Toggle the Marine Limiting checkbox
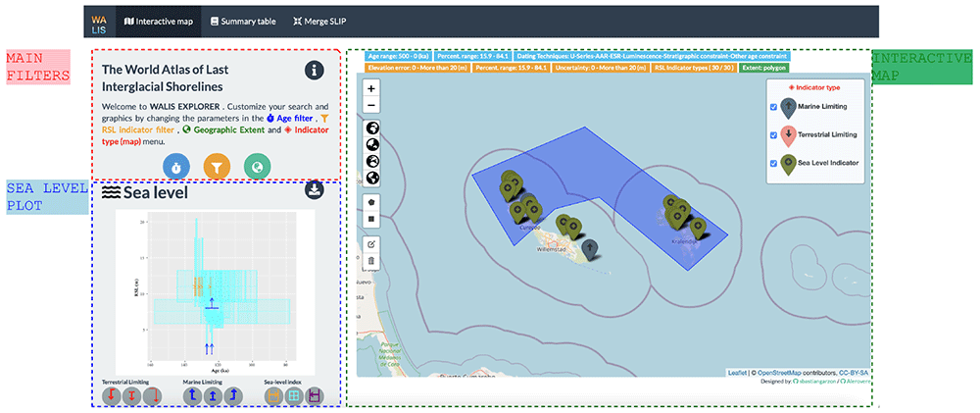The width and height of the screenshot is (980, 413). 773,107
